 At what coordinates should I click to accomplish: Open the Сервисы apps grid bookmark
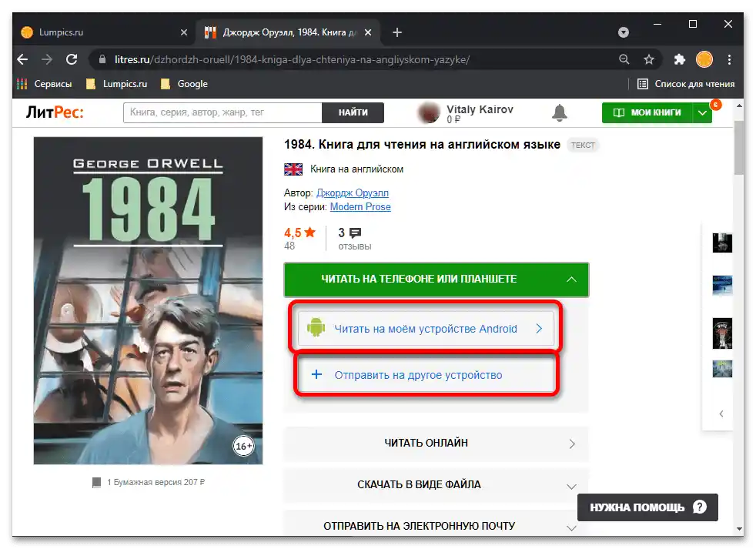pos(45,84)
